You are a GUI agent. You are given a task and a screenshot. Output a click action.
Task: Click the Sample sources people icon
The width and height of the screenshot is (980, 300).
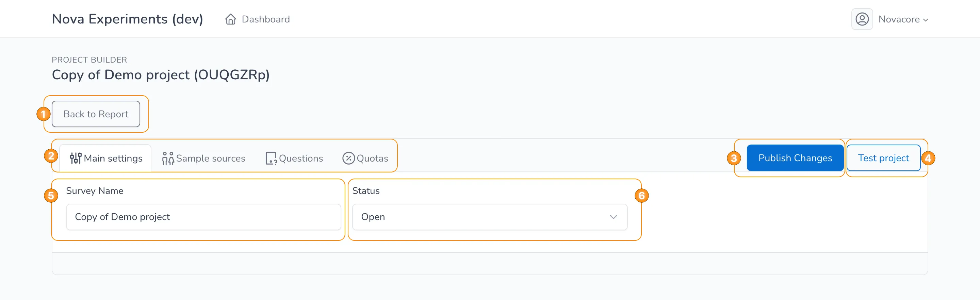(168, 158)
